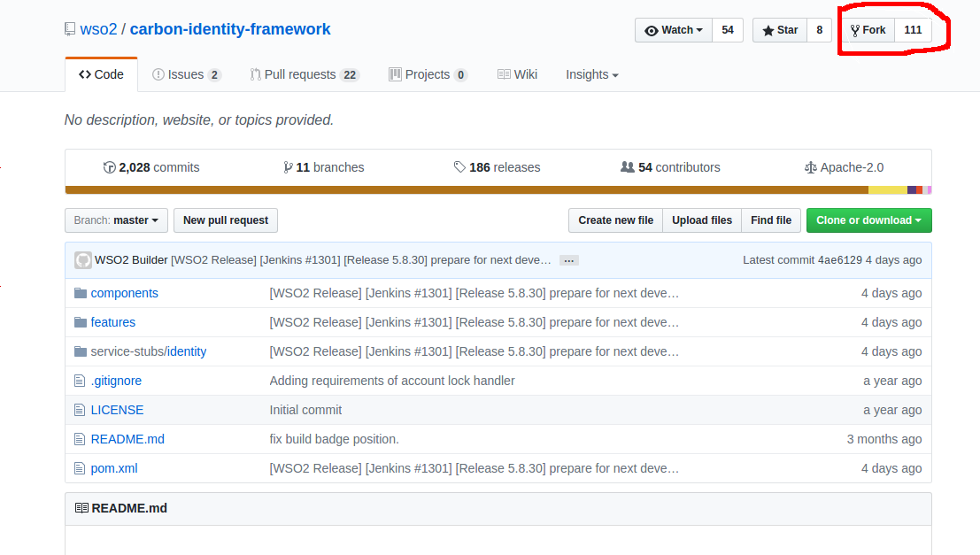Open the Wiki tab

pos(518,74)
